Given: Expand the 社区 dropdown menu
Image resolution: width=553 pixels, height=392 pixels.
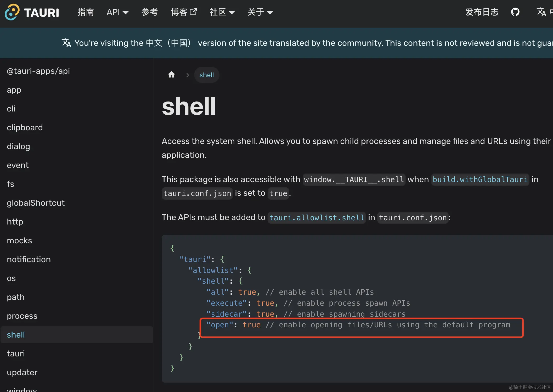Looking at the screenshot, I should click(x=222, y=12).
